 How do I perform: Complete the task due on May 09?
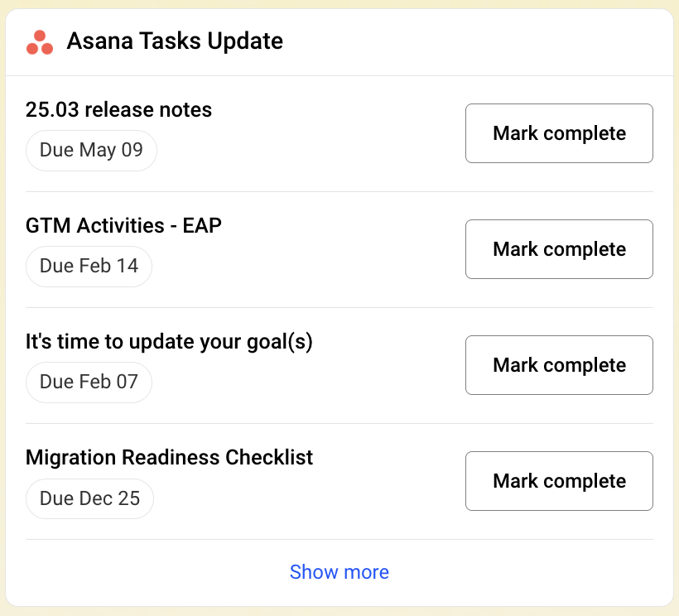click(x=559, y=133)
